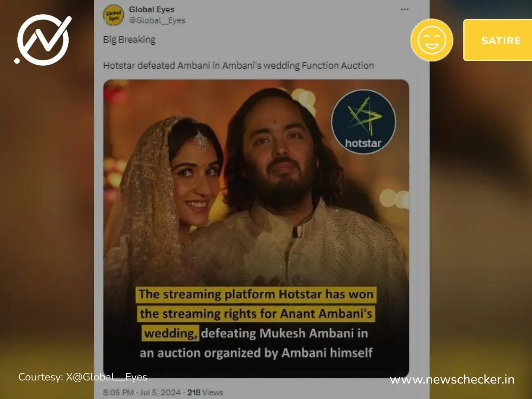The image size is (532, 399).
Task: Click the 'Hotstar defeated Ambani' tweet sentence
Action: coord(239,66)
